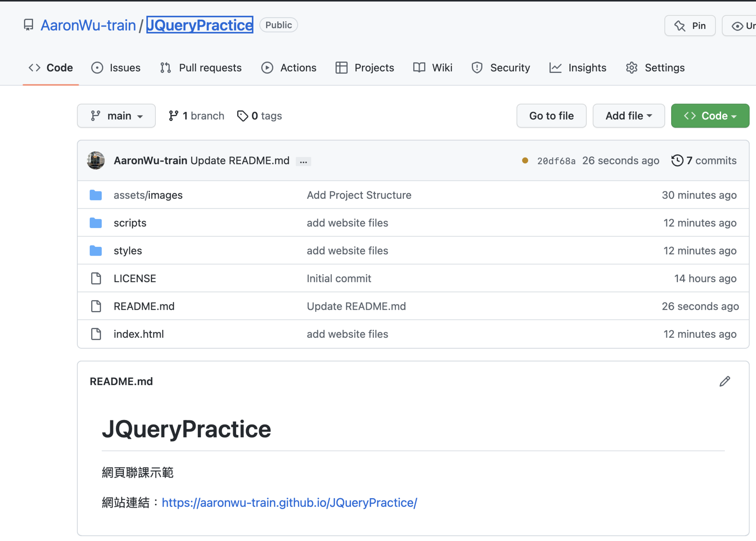Click the folder icon for styles

coord(96,251)
